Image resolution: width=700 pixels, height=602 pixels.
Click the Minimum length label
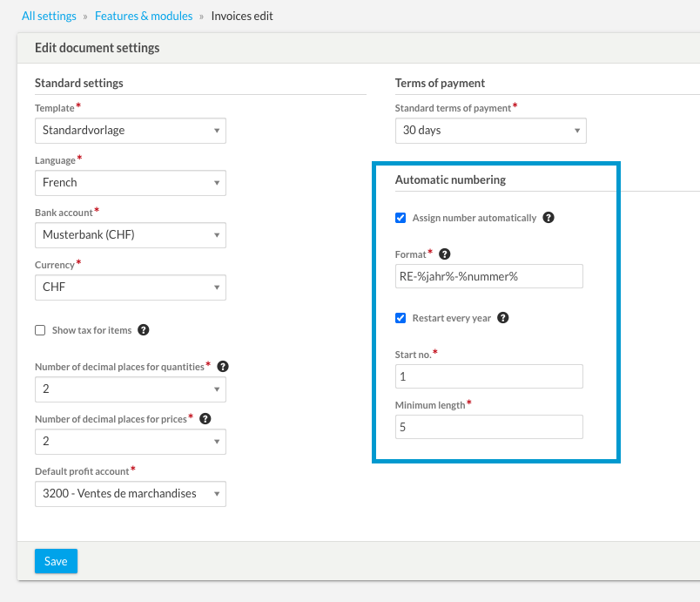pyautogui.click(x=430, y=405)
